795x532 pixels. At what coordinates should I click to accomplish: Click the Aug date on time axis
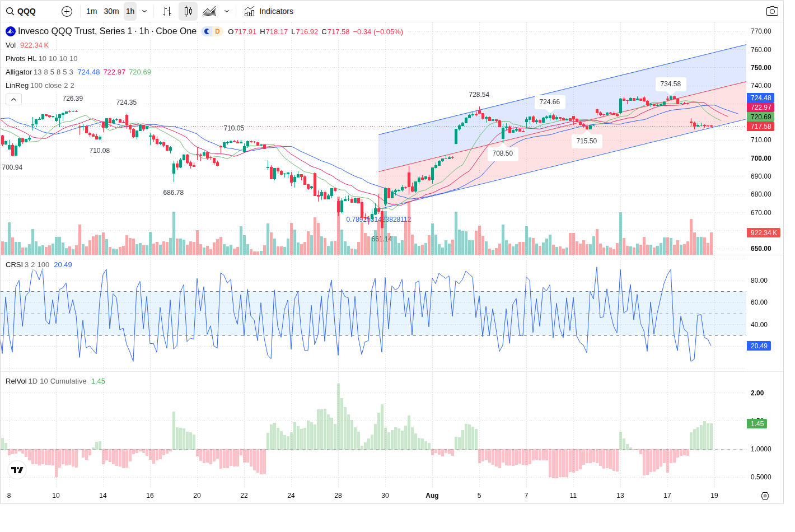click(x=432, y=496)
